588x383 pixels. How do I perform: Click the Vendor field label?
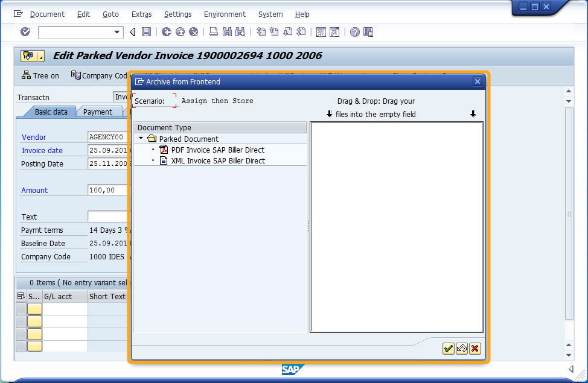[x=34, y=137]
